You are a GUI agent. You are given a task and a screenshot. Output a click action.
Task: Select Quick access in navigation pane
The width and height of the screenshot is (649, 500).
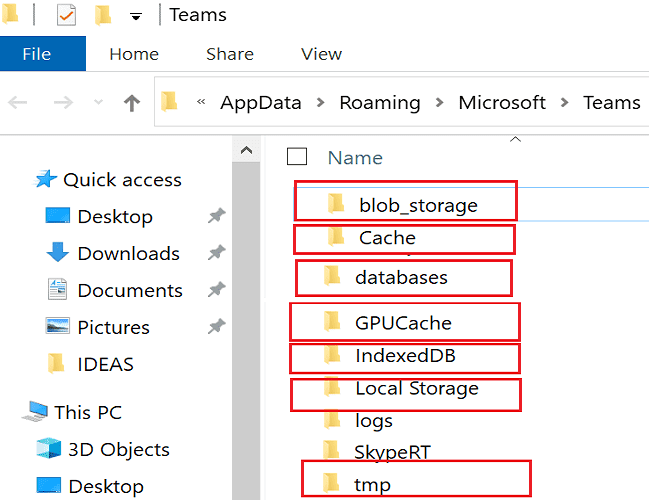[123, 180]
